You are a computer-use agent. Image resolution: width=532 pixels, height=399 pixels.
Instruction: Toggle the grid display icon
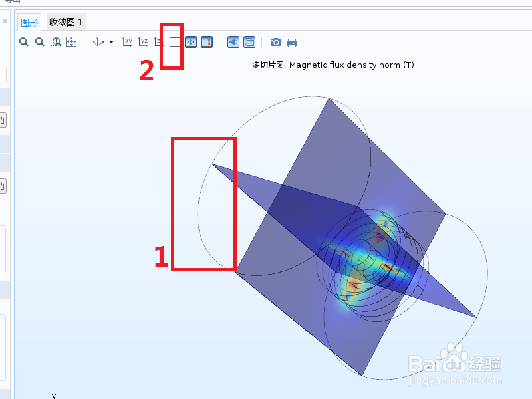pos(174,42)
